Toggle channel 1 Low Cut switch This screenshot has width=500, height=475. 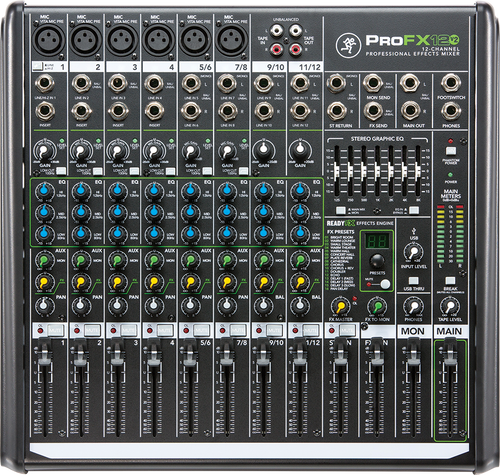61,171
